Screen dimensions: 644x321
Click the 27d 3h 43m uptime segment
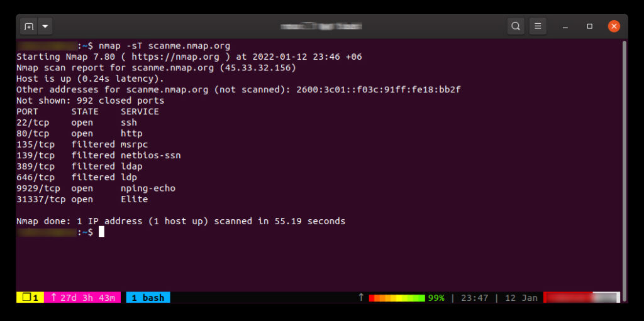pos(82,298)
